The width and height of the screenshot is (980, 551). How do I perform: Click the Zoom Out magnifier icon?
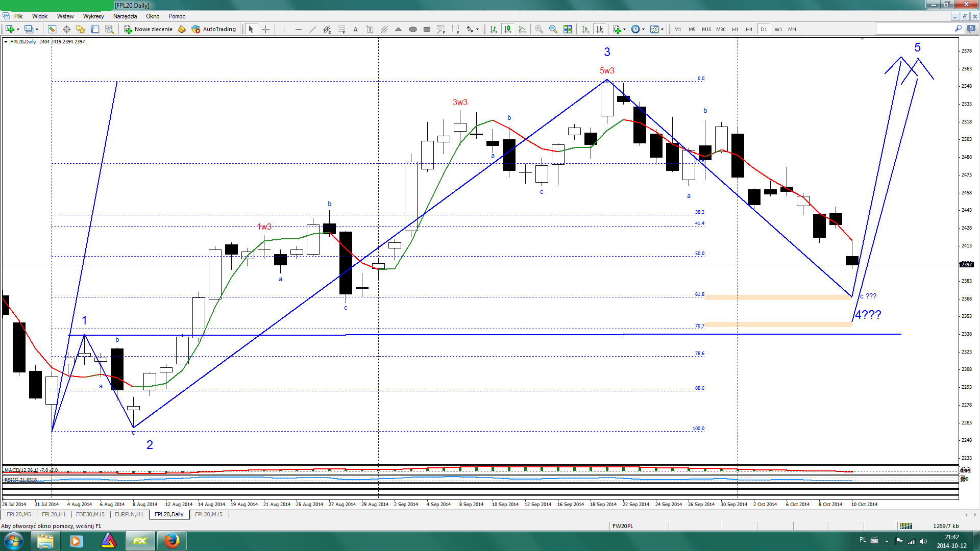coord(553,29)
